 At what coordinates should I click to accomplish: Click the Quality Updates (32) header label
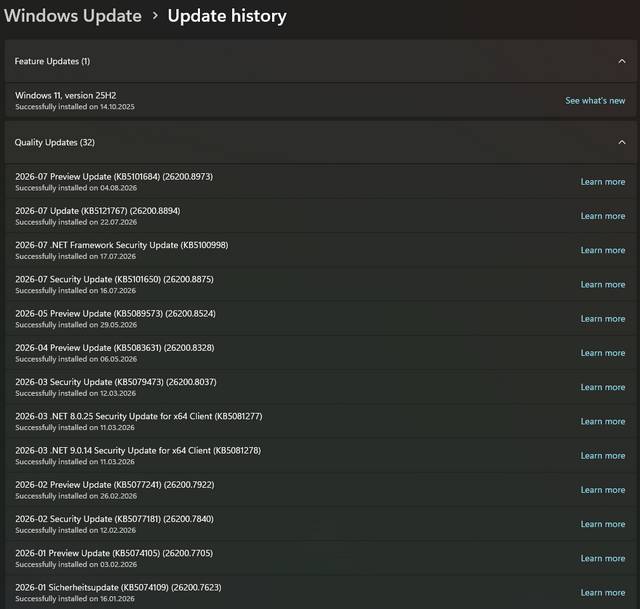click(x=55, y=142)
